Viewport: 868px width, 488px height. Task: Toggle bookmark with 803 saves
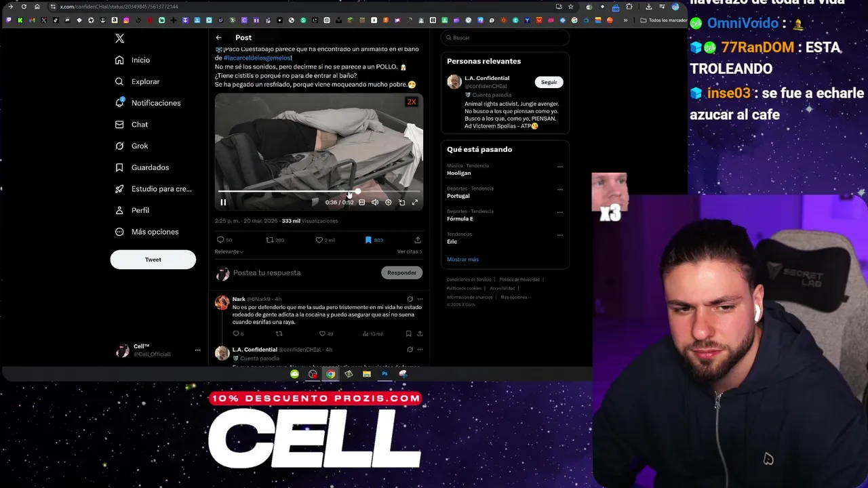tap(374, 240)
